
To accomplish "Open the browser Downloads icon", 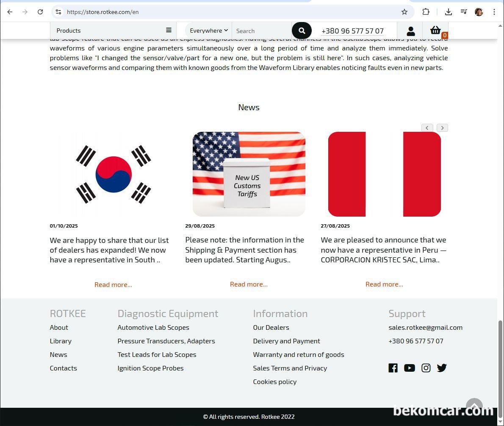I will (448, 12).
